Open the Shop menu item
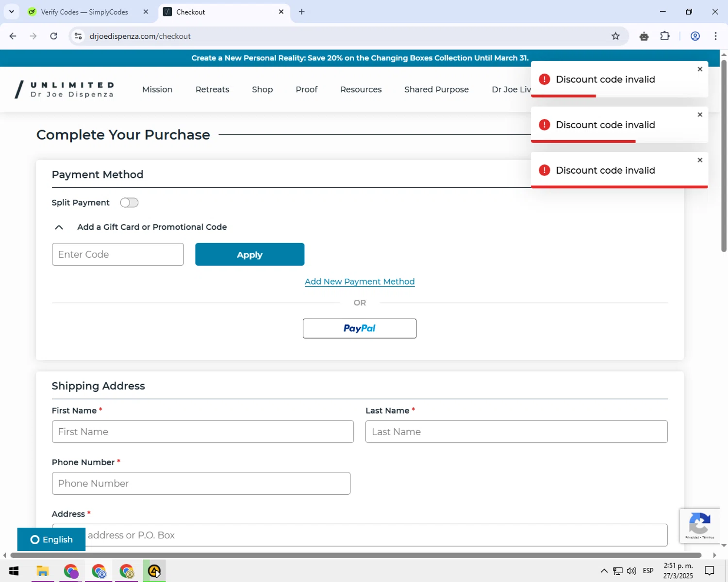The image size is (728, 582). pyautogui.click(x=263, y=89)
